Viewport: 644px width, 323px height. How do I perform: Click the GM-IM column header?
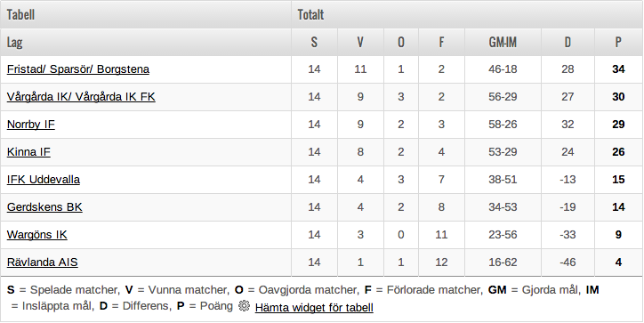503,42
